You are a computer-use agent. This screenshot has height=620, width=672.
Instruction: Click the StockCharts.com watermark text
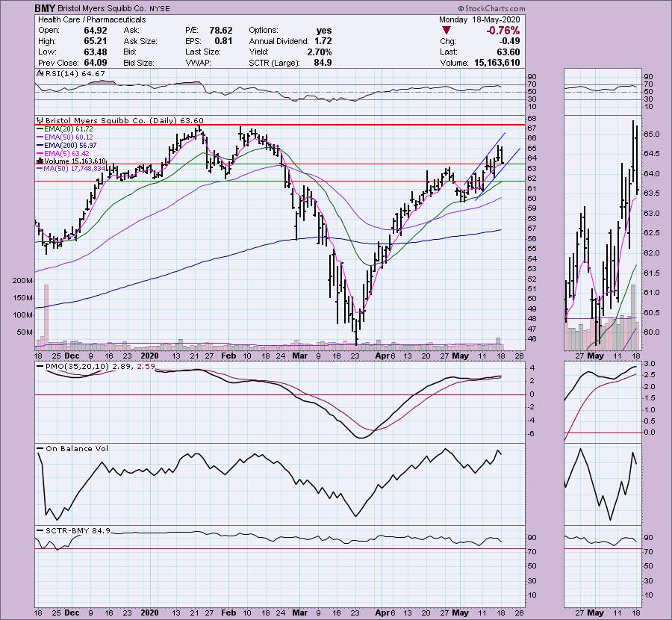click(491, 8)
